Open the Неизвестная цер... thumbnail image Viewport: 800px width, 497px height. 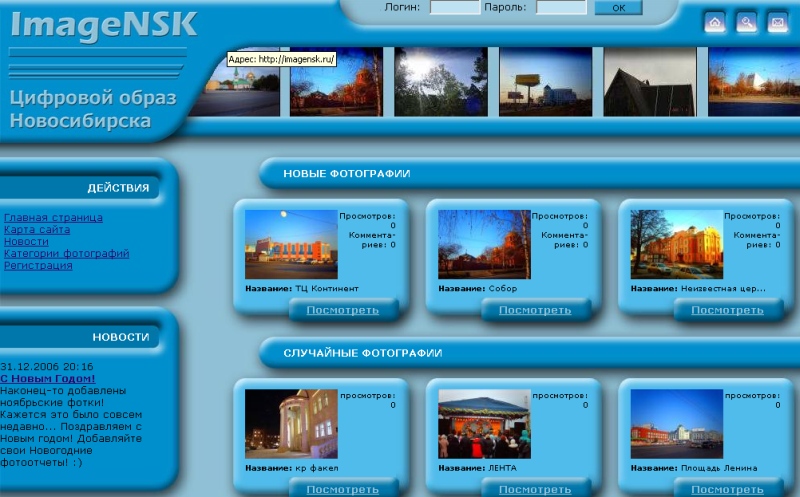point(677,244)
